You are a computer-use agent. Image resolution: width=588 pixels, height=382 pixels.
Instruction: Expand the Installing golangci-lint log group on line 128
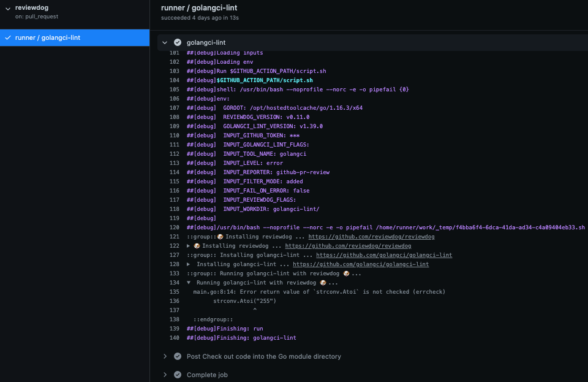point(188,264)
